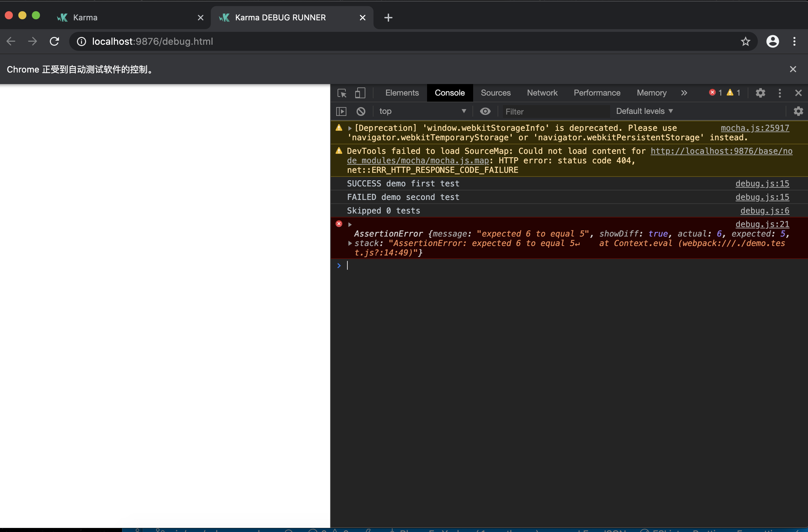Click the Skipped 0 tests message
This screenshot has height=532, width=808.
[x=383, y=211]
